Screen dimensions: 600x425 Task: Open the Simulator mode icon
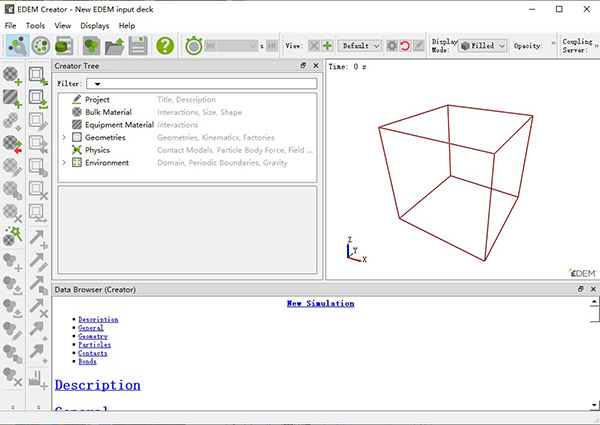[x=41, y=45]
